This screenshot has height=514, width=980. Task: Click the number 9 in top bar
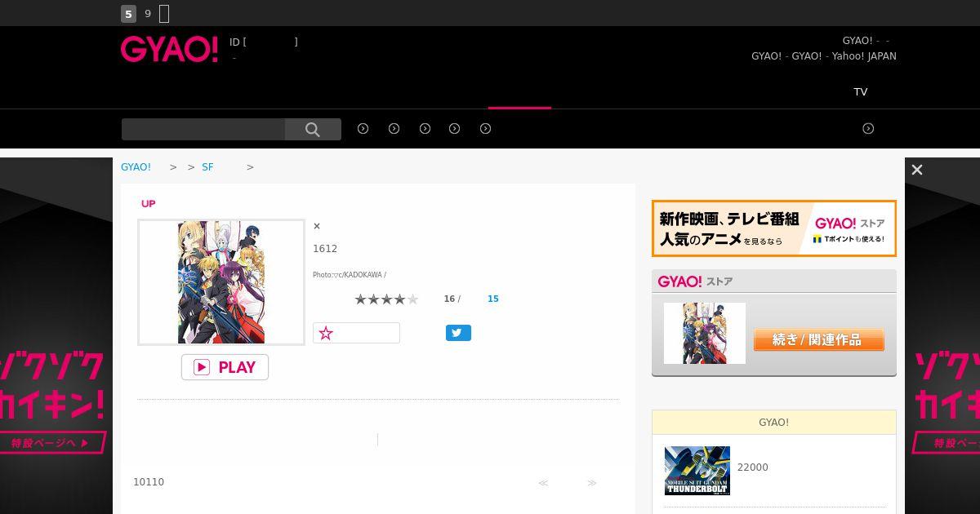[148, 14]
